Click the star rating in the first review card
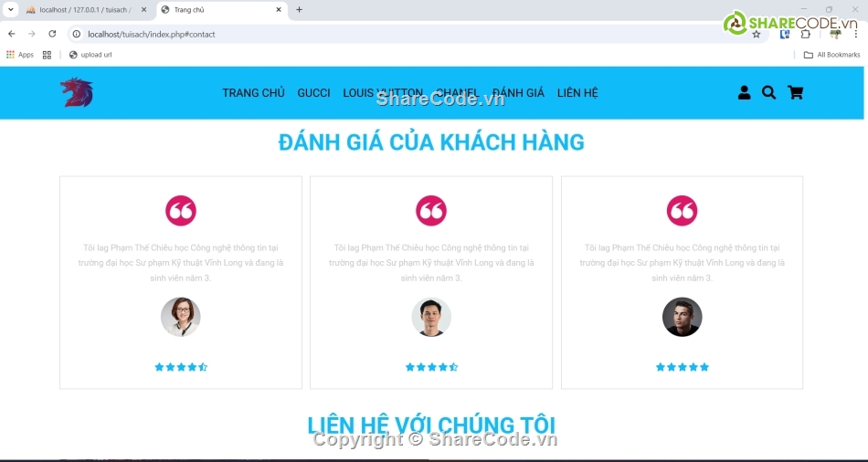The width and height of the screenshot is (868, 462). (181, 367)
